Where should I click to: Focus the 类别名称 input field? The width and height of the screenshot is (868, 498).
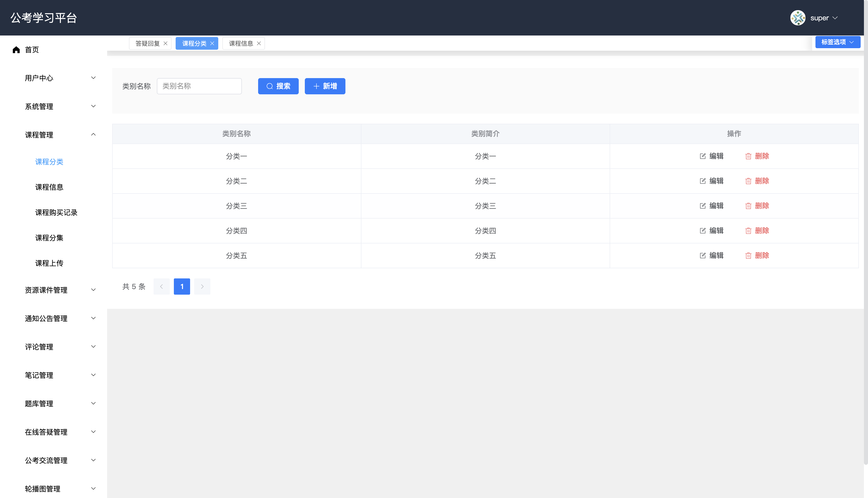199,86
